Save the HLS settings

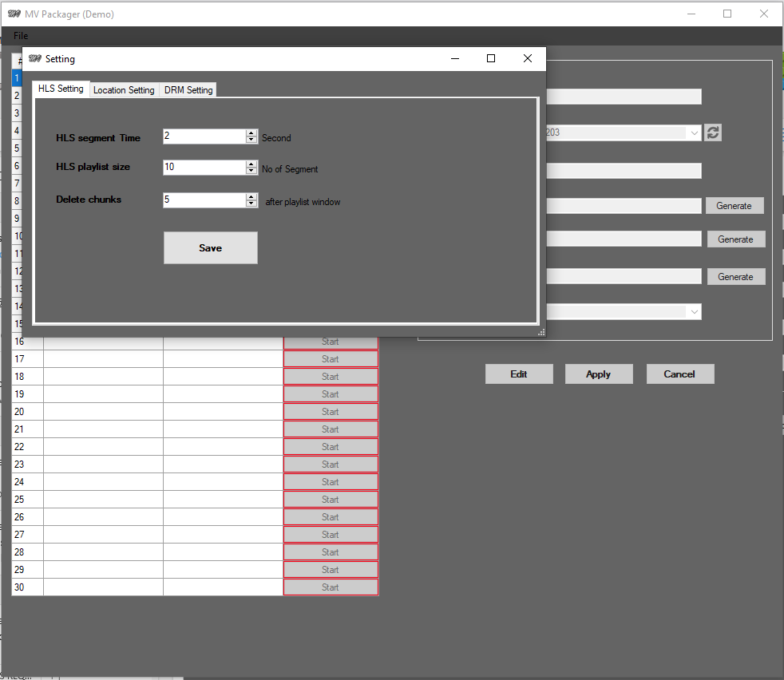[210, 247]
